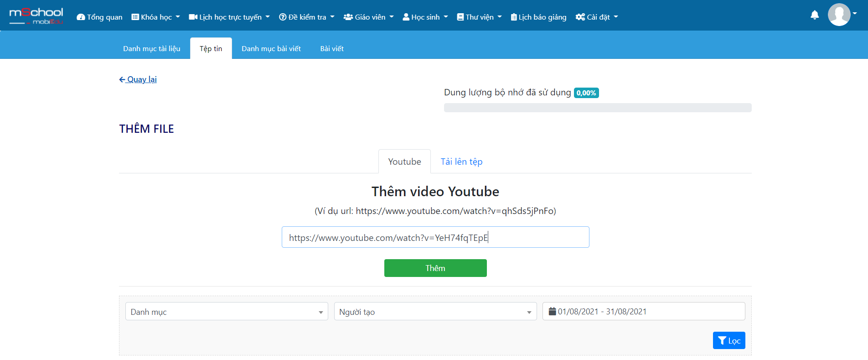Expand the Học sinh dropdown caret
Viewport: 868px width, 360px height.
click(446, 17)
